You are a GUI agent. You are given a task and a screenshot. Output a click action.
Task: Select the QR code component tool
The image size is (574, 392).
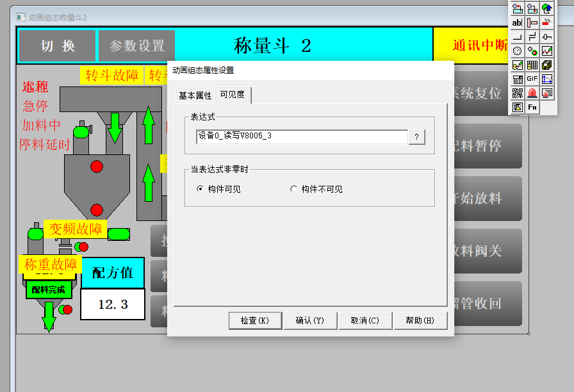pos(517,93)
